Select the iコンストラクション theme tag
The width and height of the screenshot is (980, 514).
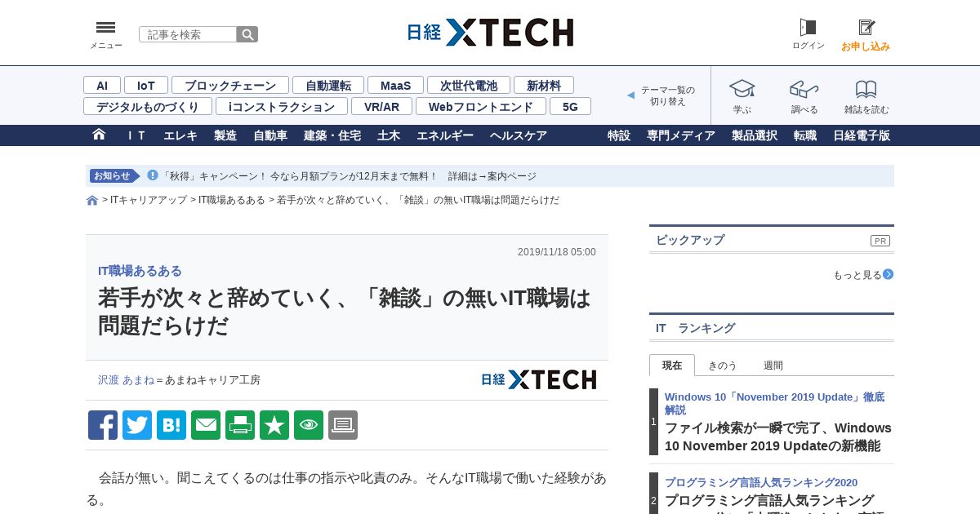pyautogui.click(x=282, y=106)
